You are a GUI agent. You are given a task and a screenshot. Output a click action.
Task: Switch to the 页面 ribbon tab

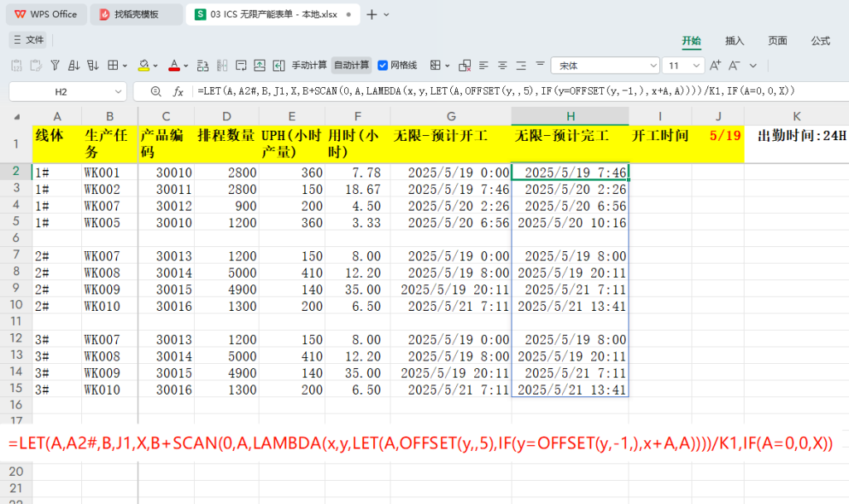tap(778, 41)
